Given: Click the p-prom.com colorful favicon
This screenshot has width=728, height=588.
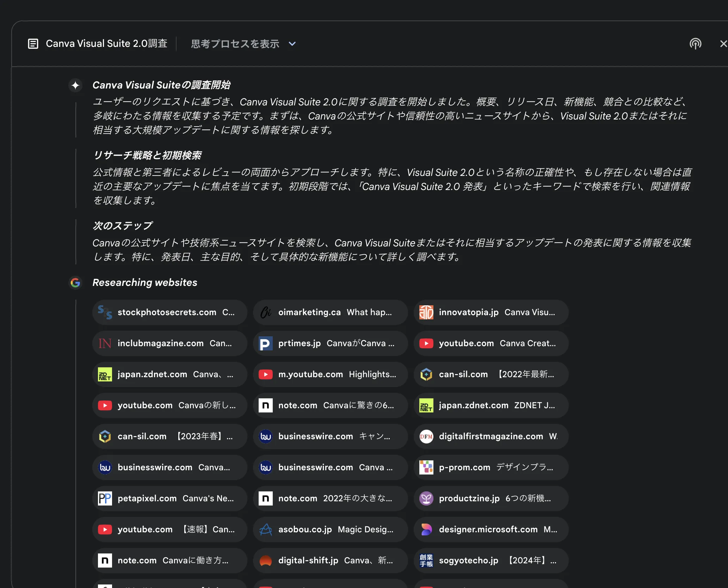Looking at the screenshot, I should pos(426,467).
